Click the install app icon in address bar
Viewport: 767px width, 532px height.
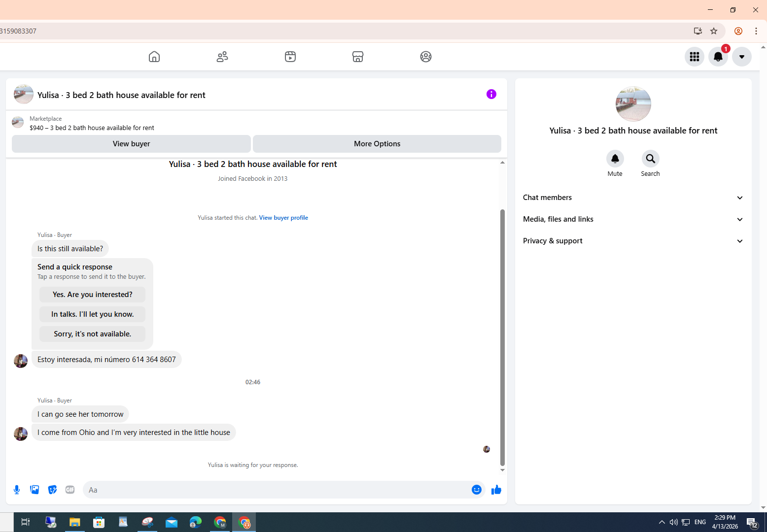tap(697, 31)
